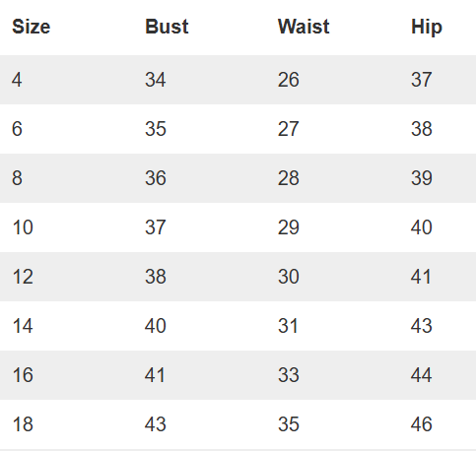Click waist value 31 in size 14 row
The image size is (476, 451).
tap(288, 326)
